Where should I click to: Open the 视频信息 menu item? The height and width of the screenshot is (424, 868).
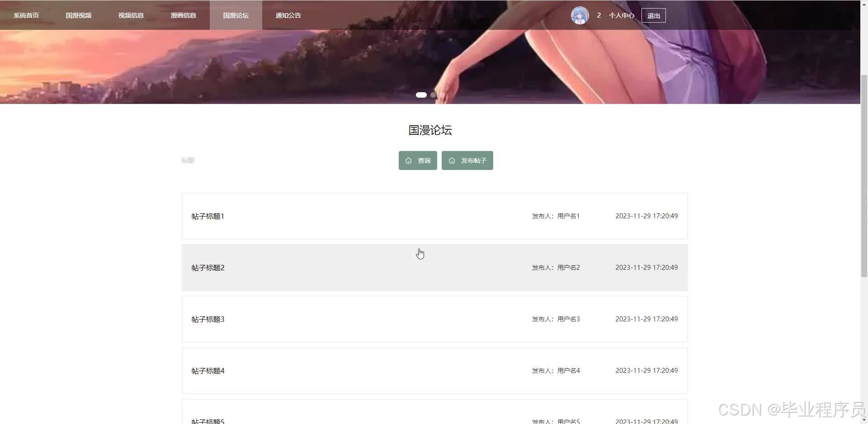click(131, 15)
